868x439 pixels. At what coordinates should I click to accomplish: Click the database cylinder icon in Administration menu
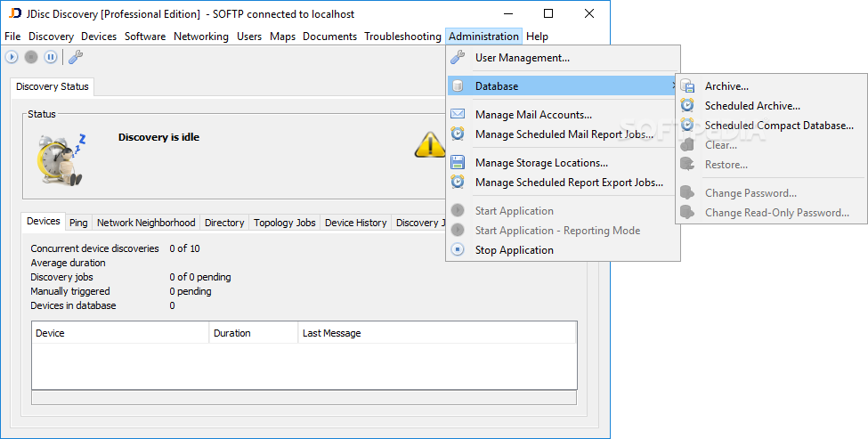458,85
